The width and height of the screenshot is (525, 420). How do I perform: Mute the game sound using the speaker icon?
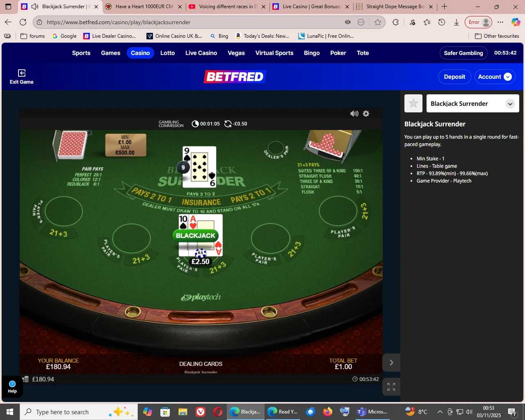pos(354,114)
